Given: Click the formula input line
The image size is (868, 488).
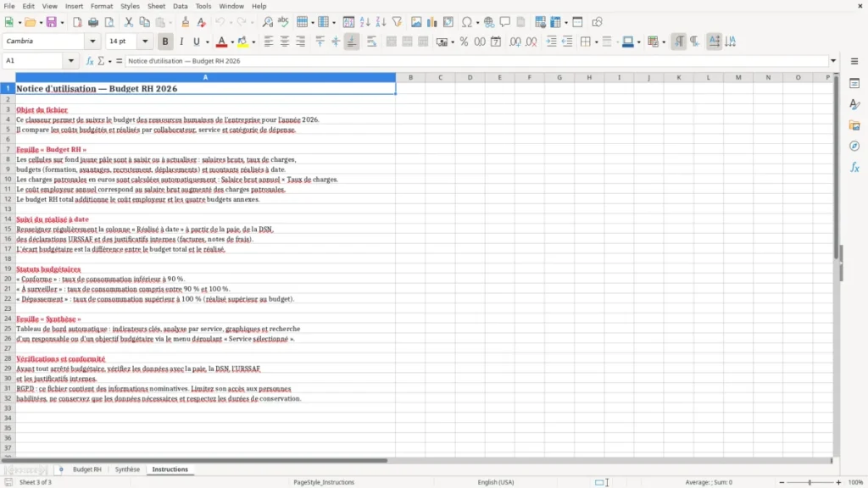Looking at the screenshot, I should [x=476, y=61].
